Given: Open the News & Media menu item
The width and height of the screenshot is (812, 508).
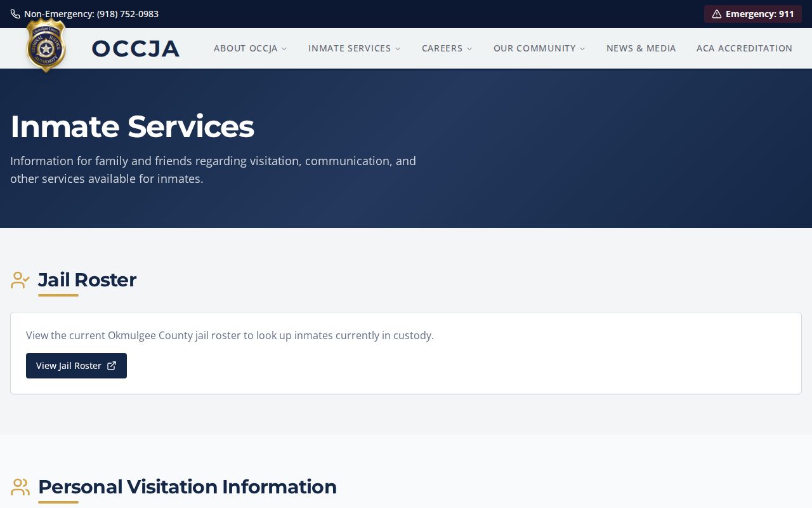Looking at the screenshot, I should pos(641,48).
